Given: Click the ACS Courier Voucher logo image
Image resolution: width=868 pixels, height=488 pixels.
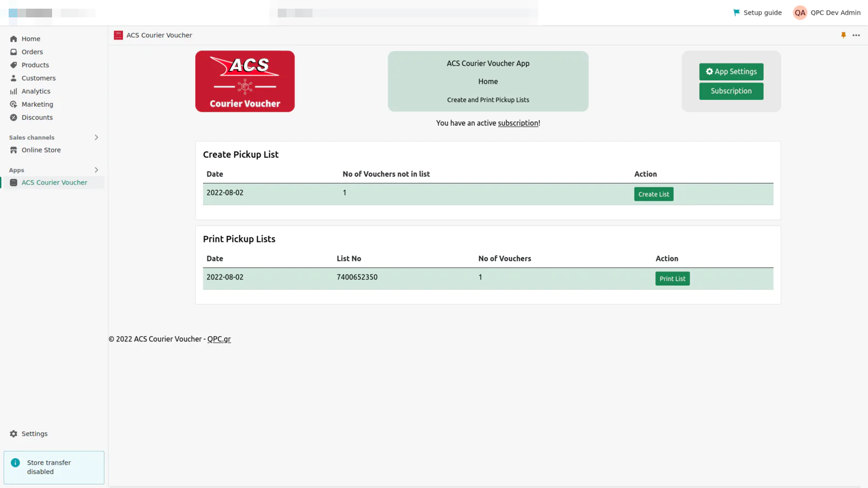Looking at the screenshot, I should click(x=245, y=81).
